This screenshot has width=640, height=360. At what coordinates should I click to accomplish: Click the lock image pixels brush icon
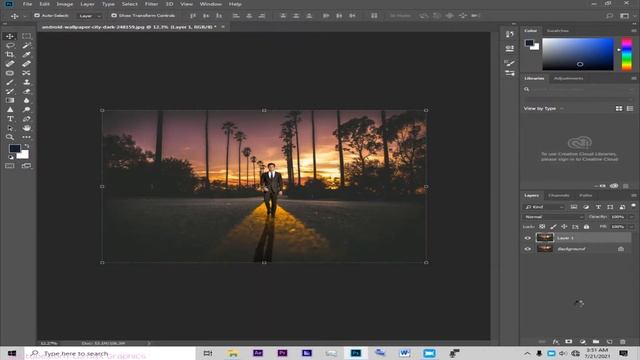point(553,227)
